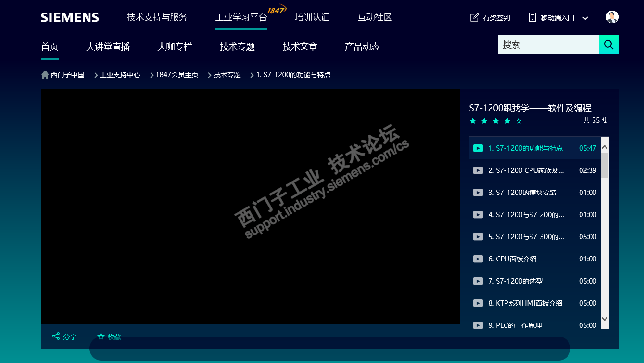Select the 首页 tab
This screenshot has width=644, height=363.
coord(50,47)
